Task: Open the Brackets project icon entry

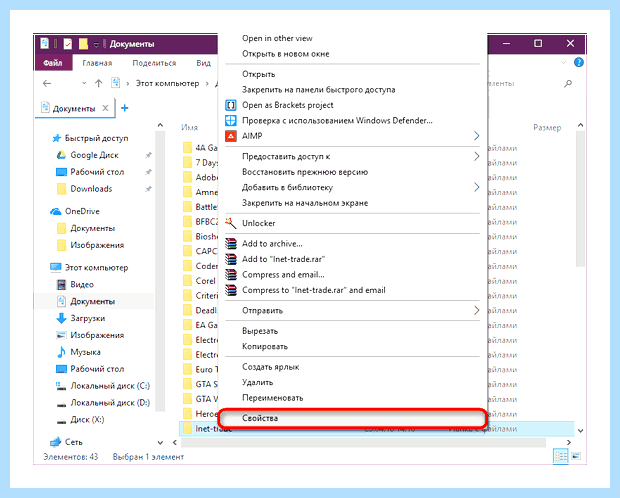Action: [x=231, y=105]
